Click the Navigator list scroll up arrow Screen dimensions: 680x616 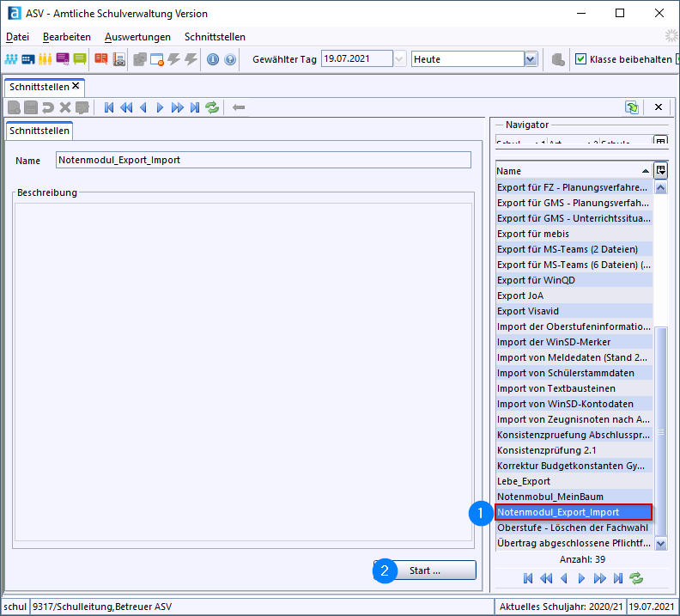point(660,188)
